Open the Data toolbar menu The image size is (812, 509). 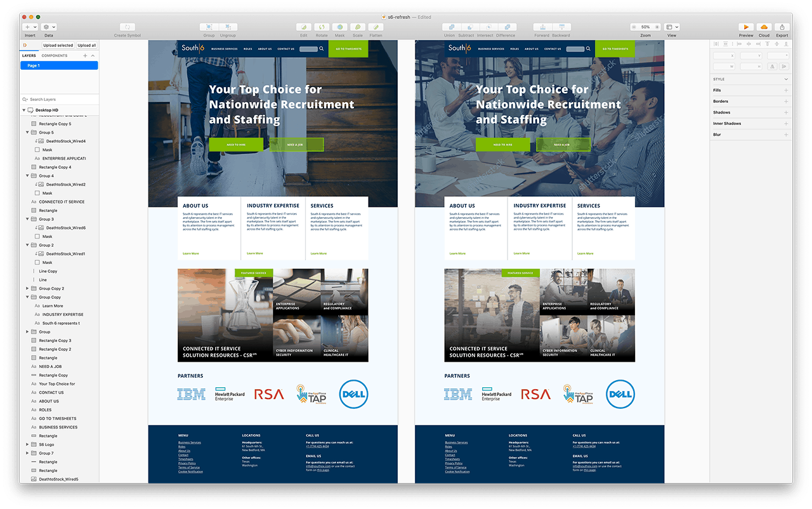(49, 27)
